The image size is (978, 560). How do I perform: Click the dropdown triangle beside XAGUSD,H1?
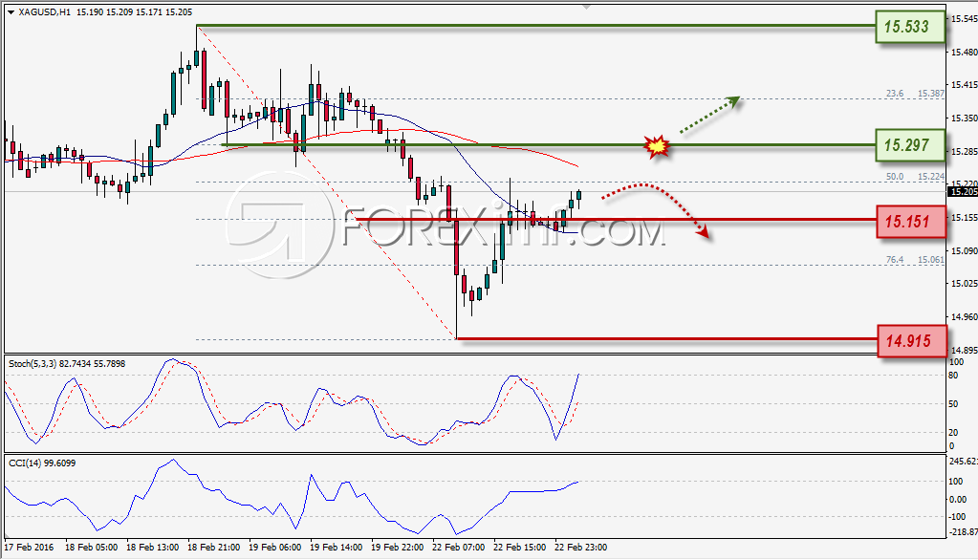click(x=11, y=12)
